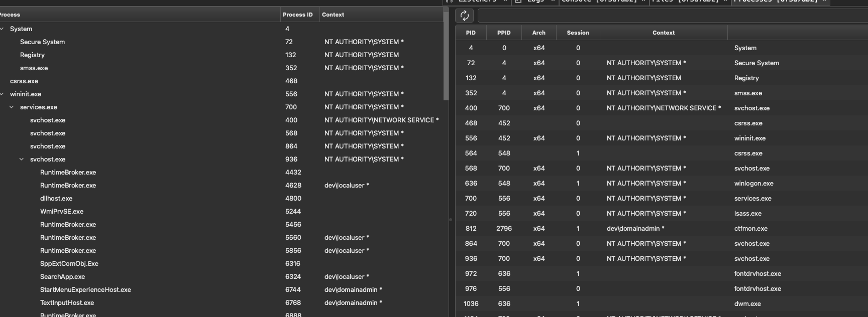Refresh the process list with the reload icon
Screen dimensions: 868x317
click(465, 16)
